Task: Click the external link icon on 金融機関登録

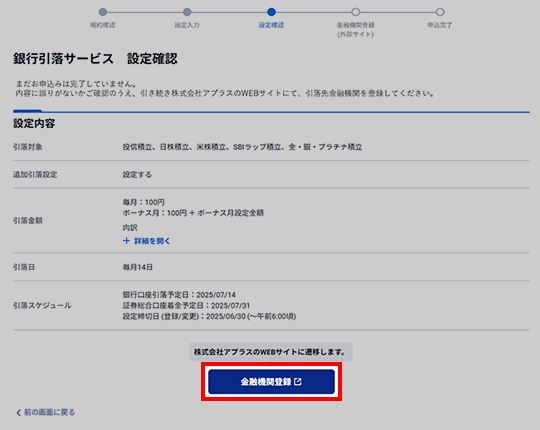Action: click(x=298, y=381)
